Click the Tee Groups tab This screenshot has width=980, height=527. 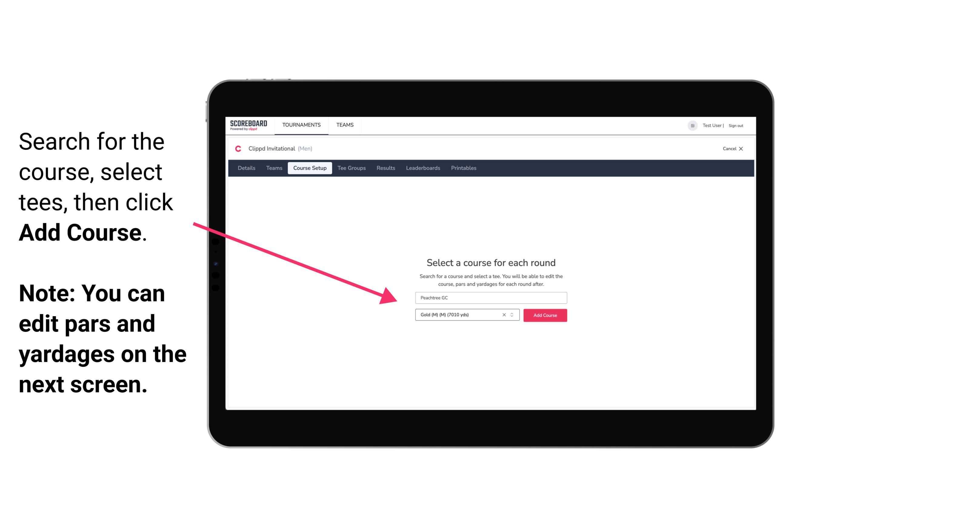pos(351,168)
